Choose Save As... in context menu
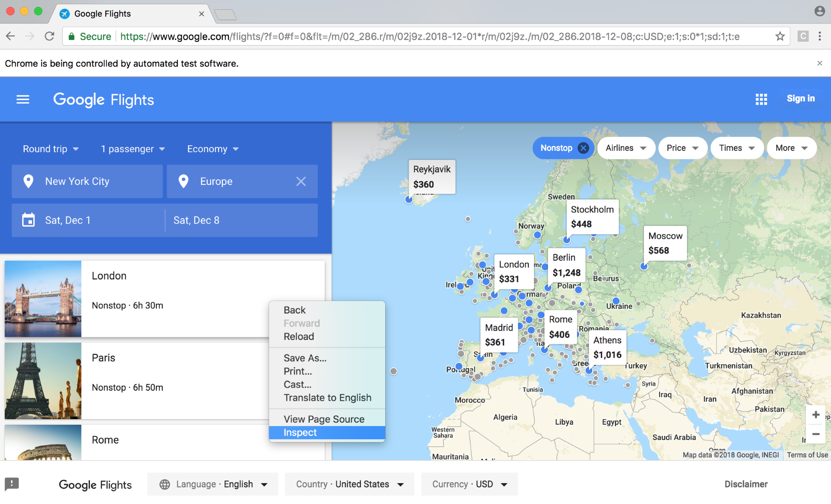Viewport: 831px width, 504px height. coord(327,358)
